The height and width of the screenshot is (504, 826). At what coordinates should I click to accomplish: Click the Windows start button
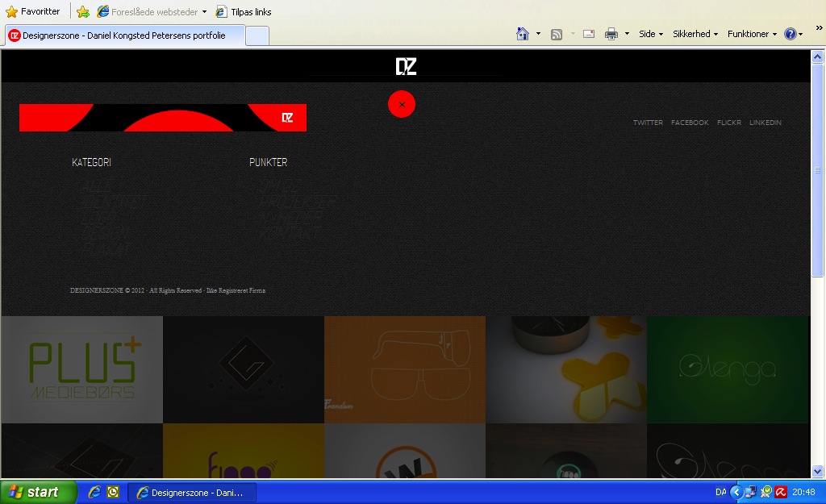(x=38, y=492)
